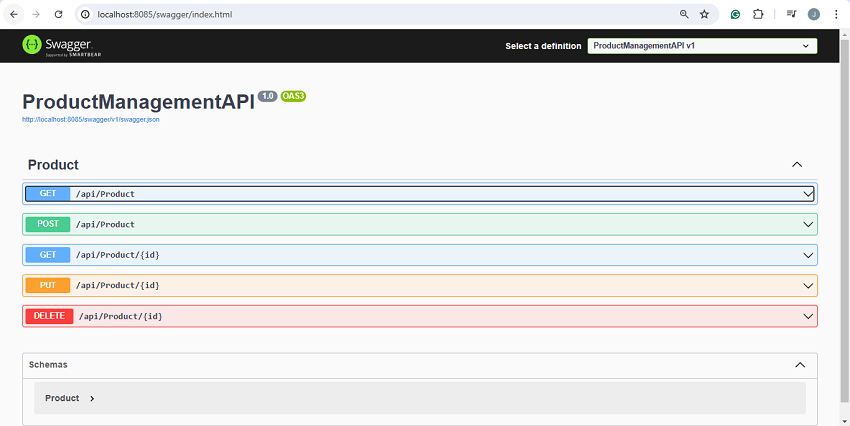This screenshot has height=426, width=850.
Task: Click the scrollbar up arrow
Action: click(845, 34)
